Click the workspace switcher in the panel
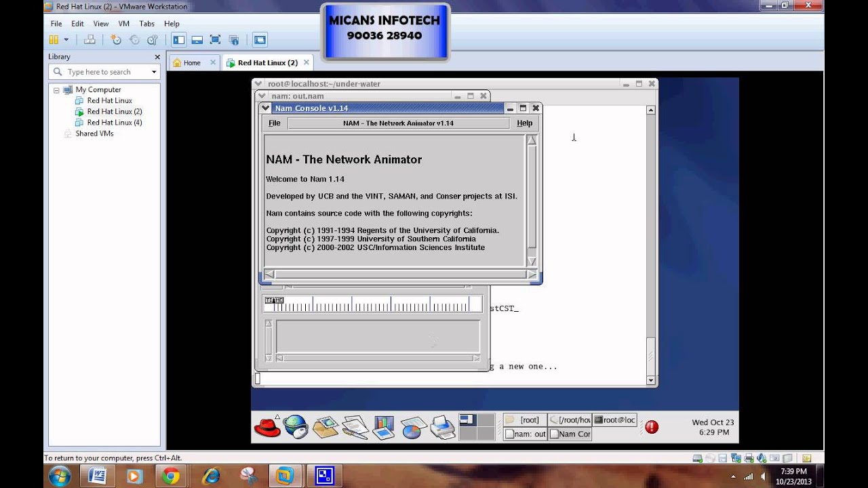 pos(477,427)
